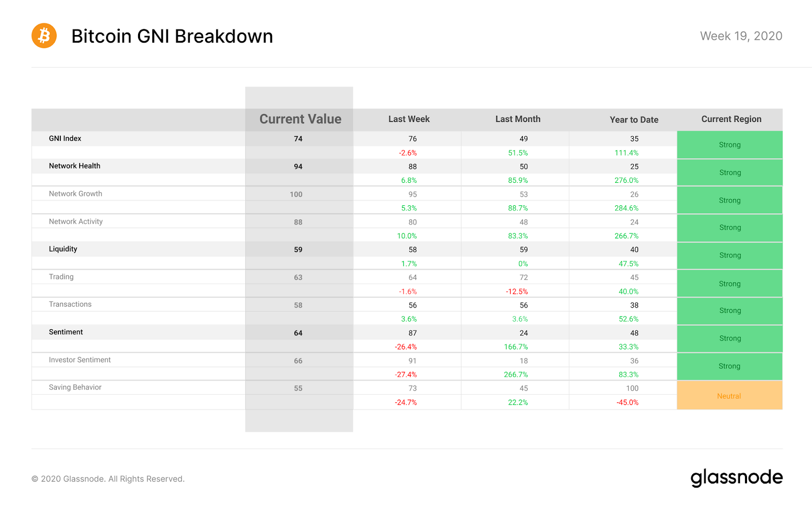Click the Last Week column header
The height and width of the screenshot is (510, 812).
point(409,119)
